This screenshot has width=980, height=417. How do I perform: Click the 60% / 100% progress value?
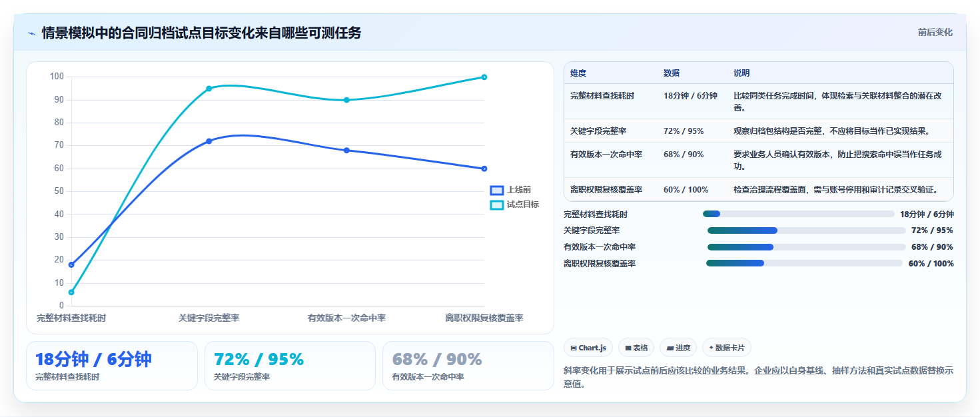(931, 264)
